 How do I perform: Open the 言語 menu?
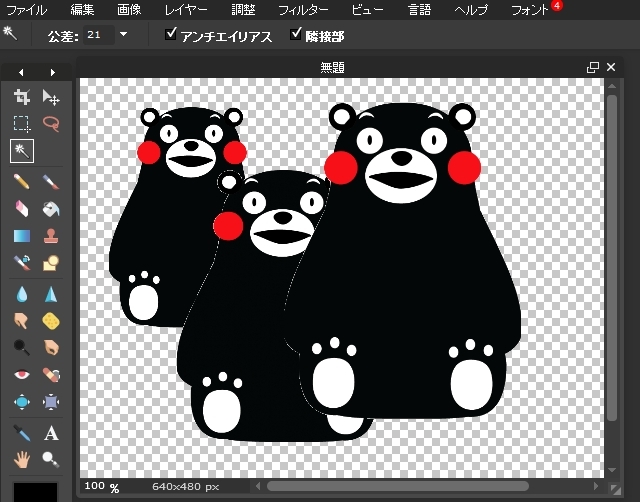point(420,9)
